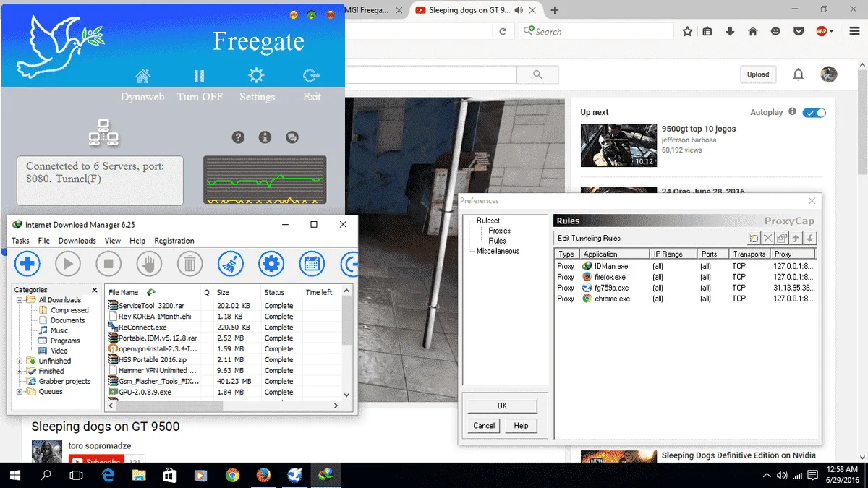868x488 pixels.
Task: Expand Finished category in IDM
Action: click(20, 371)
